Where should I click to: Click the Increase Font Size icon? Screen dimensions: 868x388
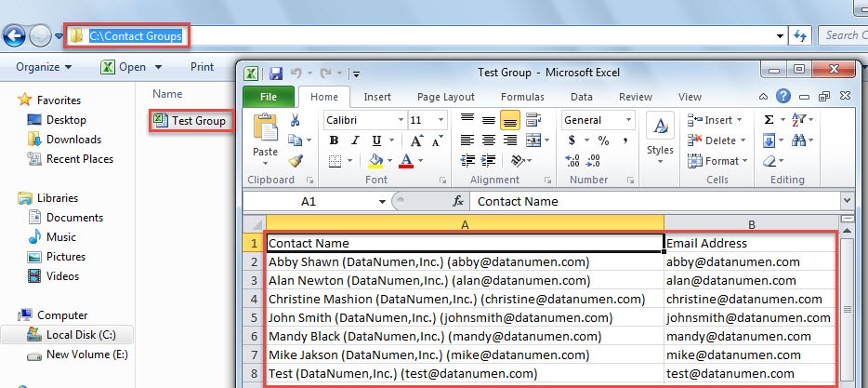click(416, 140)
